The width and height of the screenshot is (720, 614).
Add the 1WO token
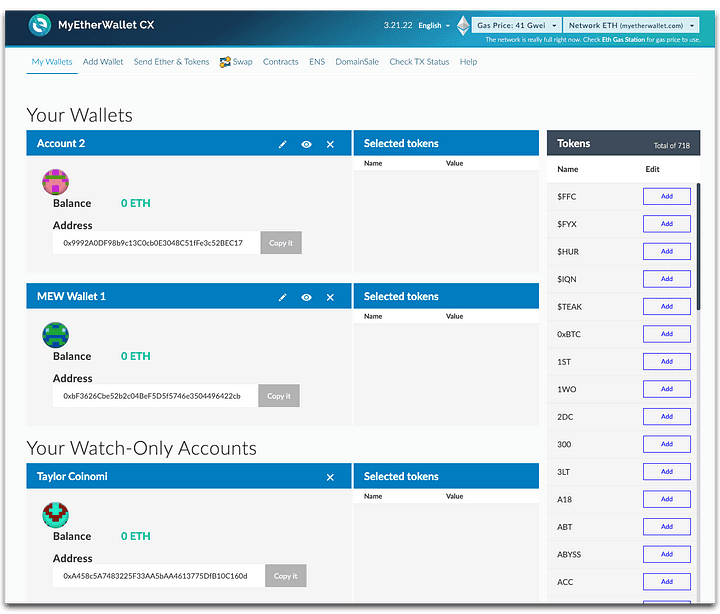click(667, 389)
